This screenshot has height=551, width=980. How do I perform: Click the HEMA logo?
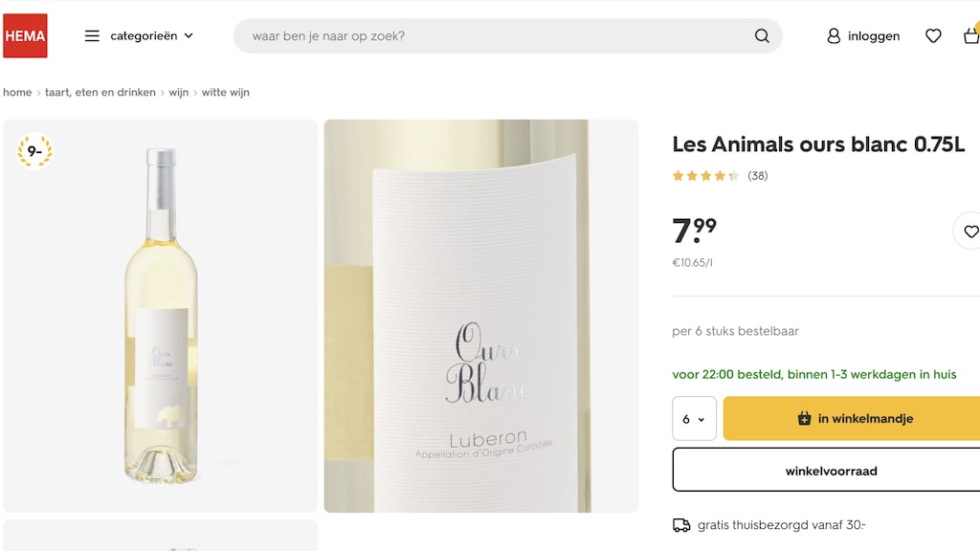pyautogui.click(x=25, y=35)
